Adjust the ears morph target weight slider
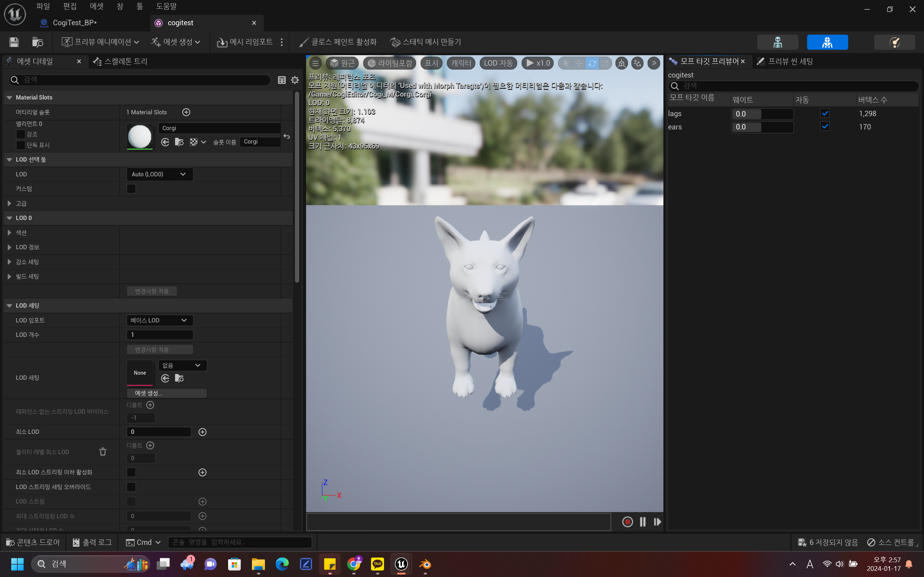 point(762,127)
